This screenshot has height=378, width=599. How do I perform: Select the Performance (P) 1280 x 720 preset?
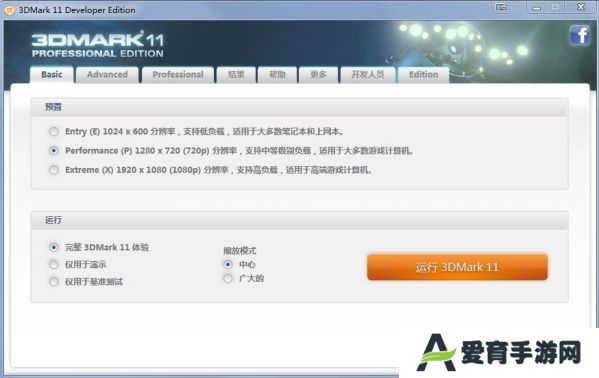(53, 151)
